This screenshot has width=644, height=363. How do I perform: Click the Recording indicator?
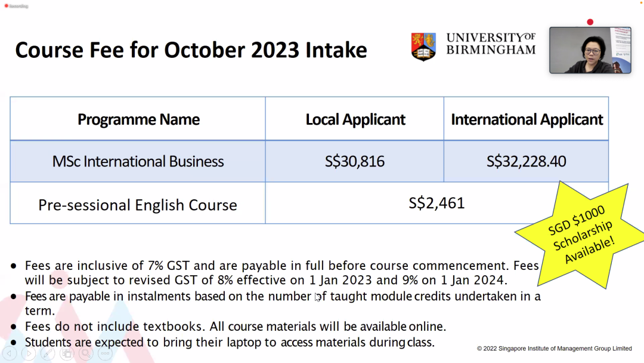[x=16, y=6]
